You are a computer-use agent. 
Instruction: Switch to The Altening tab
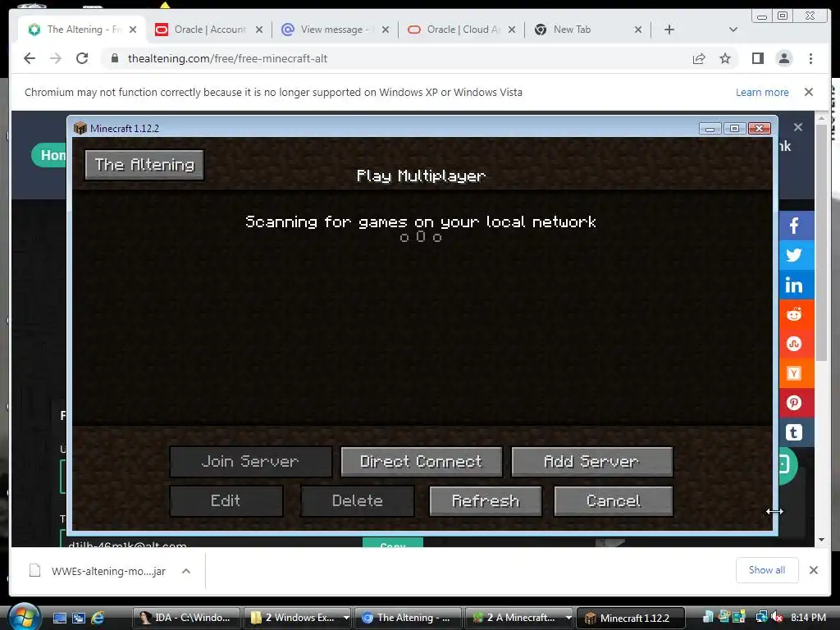pos(82,30)
